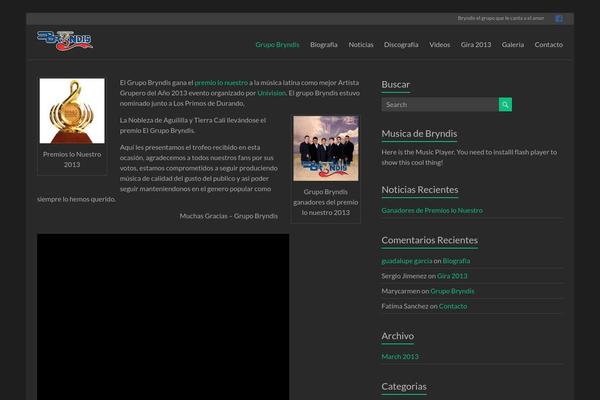Viewport: 600px width, 400px height.
Task: Open guadalupe garcia commenter link
Action: click(407, 261)
